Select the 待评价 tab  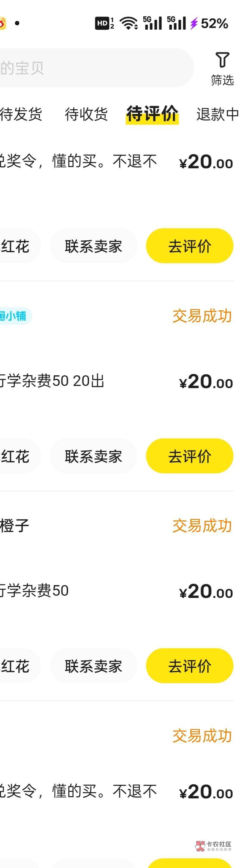pos(152,114)
